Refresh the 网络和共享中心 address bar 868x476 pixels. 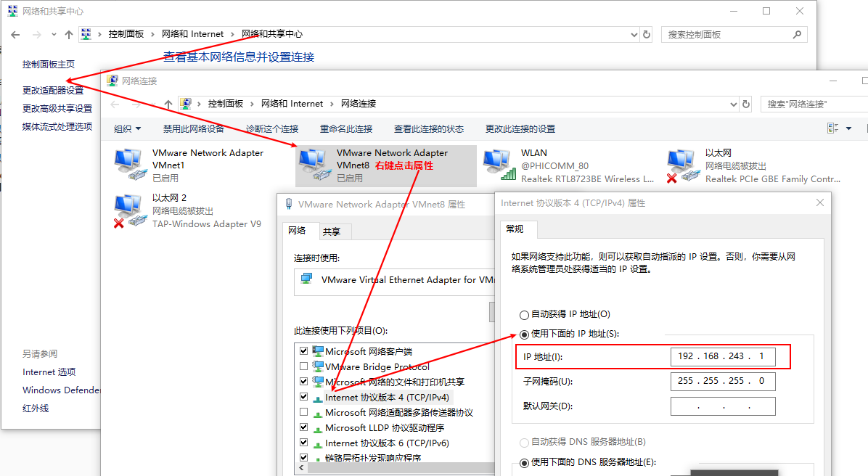click(x=647, y=34)
